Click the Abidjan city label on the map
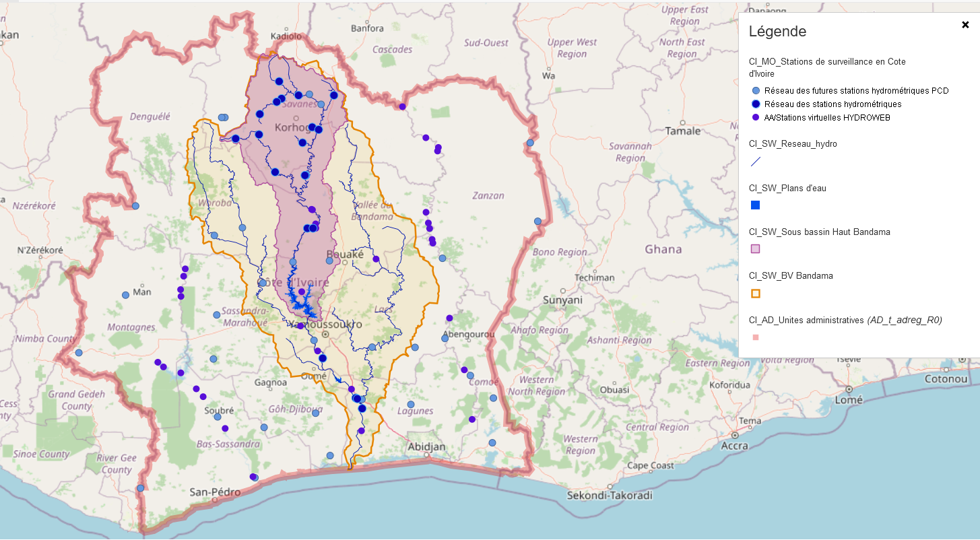 pyautogui.click(x=427, y=446)
